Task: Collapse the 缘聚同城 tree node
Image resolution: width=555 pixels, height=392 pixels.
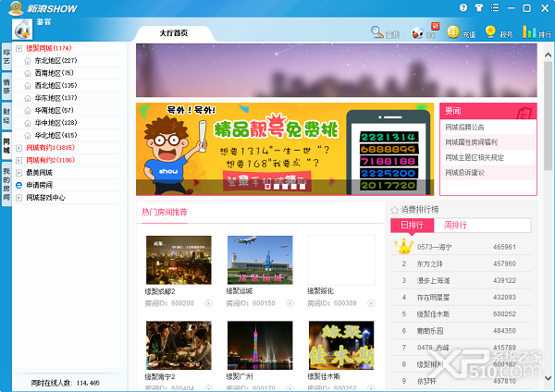Action: 19,48
